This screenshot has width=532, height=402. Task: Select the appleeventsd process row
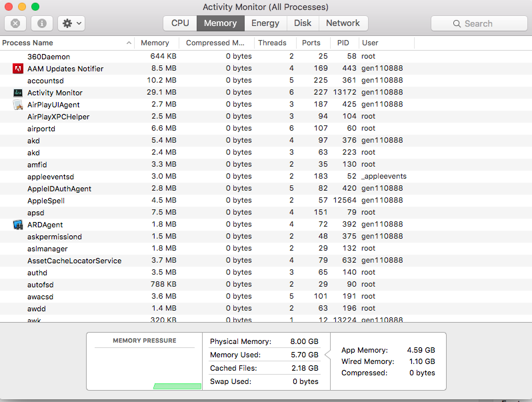[266, 177]
